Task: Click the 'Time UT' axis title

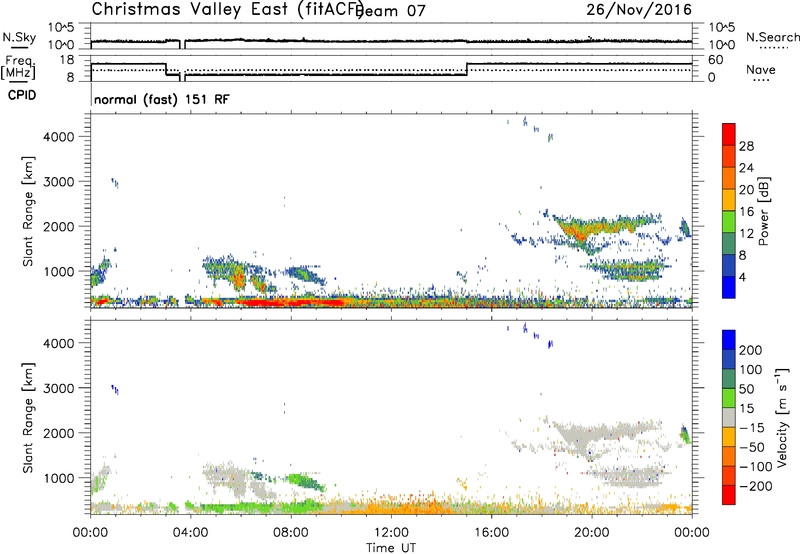Action: tap(391, 547)
